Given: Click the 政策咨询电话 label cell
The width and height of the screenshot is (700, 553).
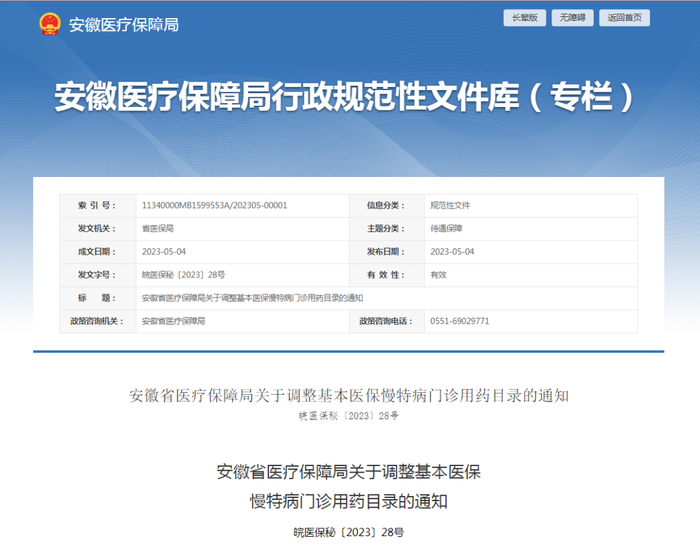Looking at the screenshot, I should click(x=387, y=321).
